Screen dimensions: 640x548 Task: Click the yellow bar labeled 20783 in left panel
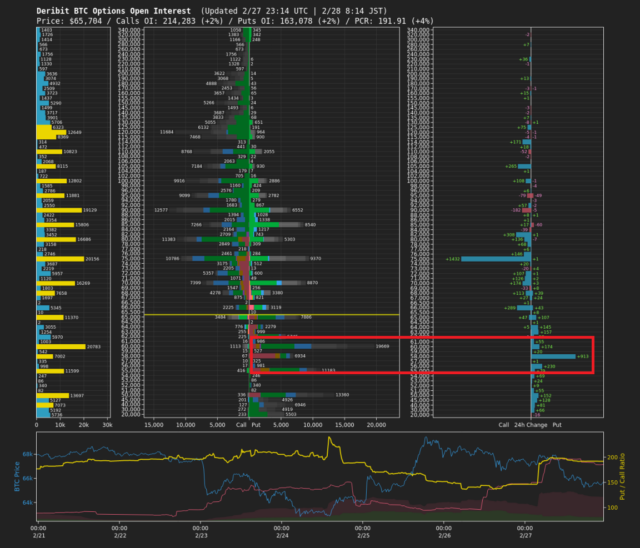tap(61, 346)
